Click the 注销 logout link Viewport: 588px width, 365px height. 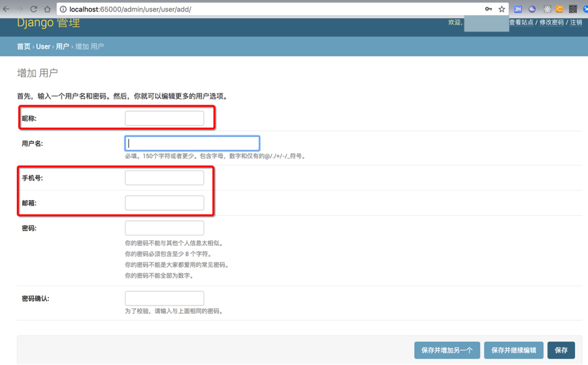click(576, 22)
